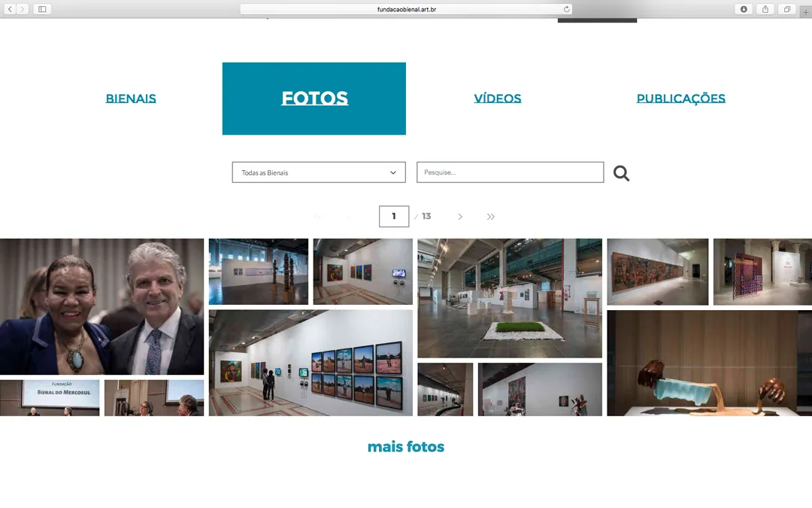The height and width of the screenshot is (508, 812).
Task: Open the photo of seated audience members
Action: (154, 398)
